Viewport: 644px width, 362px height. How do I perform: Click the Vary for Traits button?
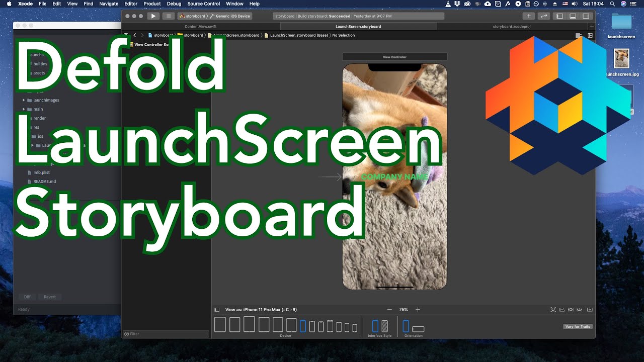coord(578,327)
